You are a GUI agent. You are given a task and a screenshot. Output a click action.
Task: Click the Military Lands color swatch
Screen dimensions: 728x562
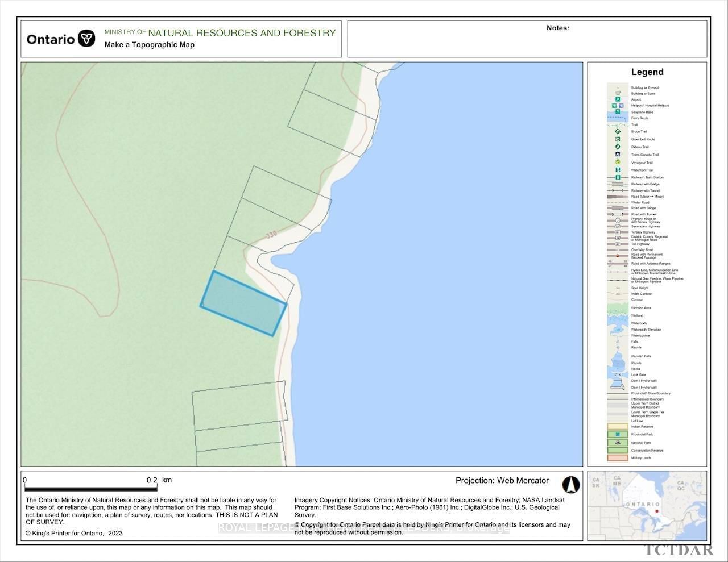(618, 457)
